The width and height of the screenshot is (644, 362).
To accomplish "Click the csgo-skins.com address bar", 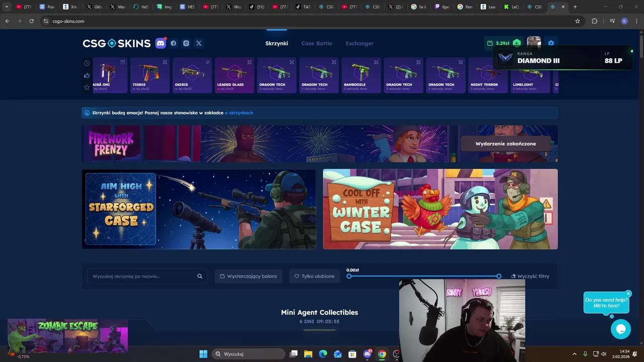I will [x=312, y=21].
